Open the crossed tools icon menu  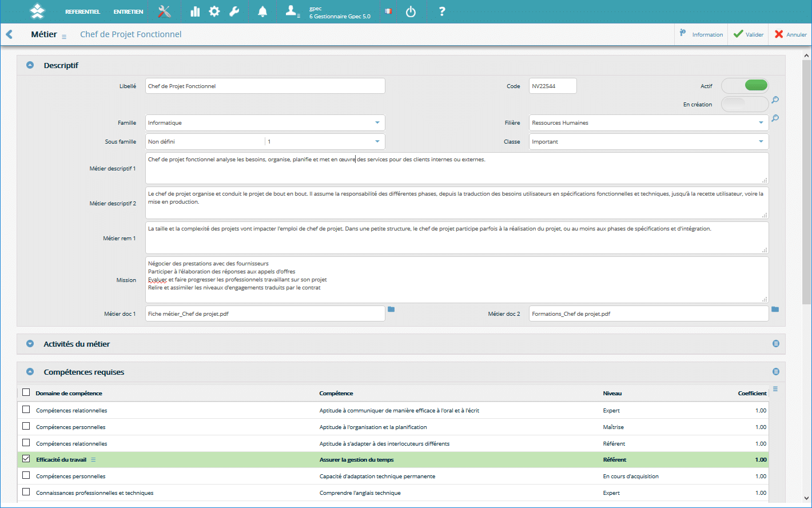coord(165,11)
